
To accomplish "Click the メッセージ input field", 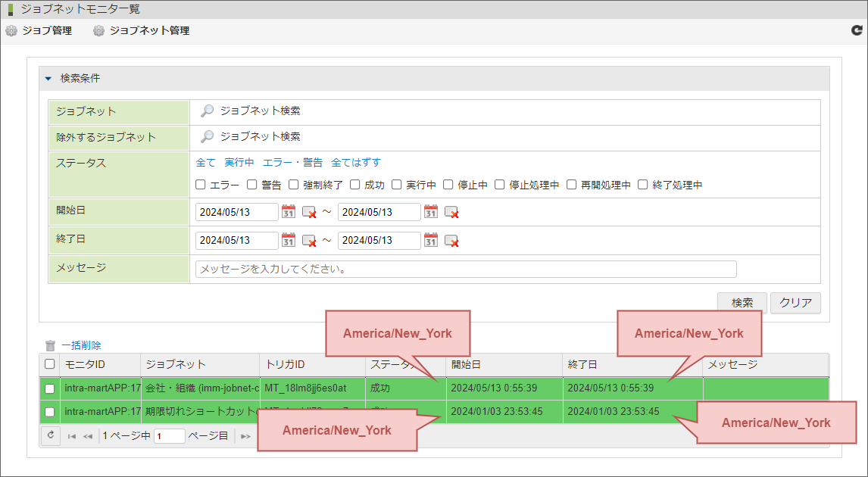I will point(465,269).
